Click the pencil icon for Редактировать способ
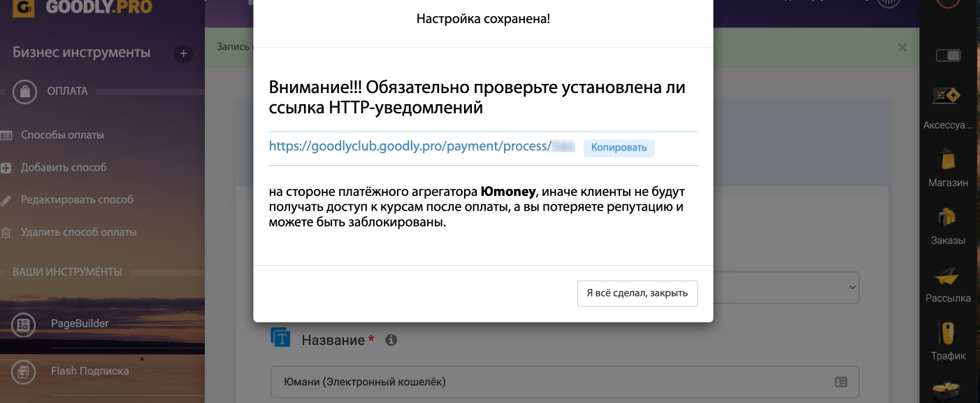The width and height of the screenshot is (980, 403). coord(6,199)
